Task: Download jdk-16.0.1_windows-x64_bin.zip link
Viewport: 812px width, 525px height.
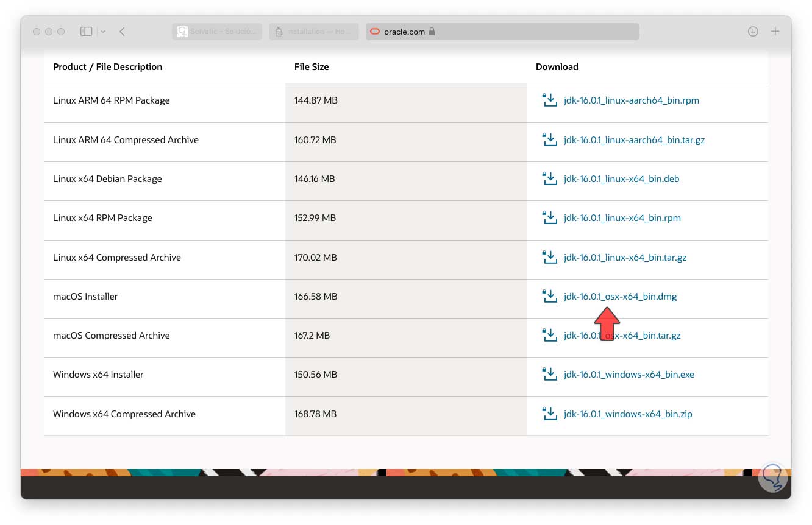Action: point(628,414)
